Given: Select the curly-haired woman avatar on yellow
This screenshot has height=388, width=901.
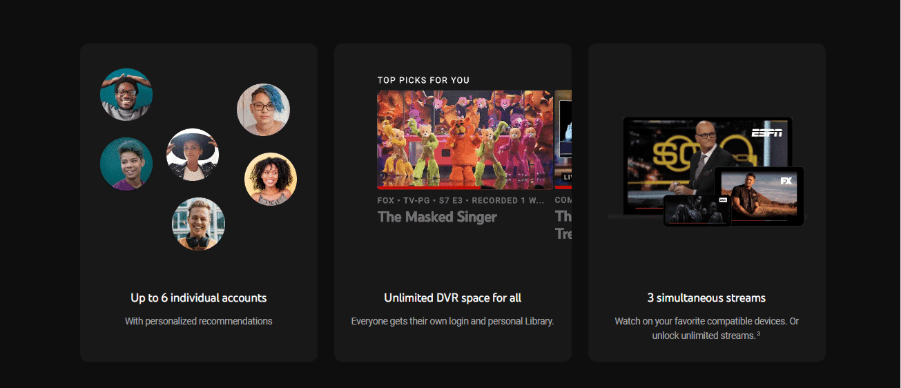Looking at the screenshot, I should click(271, 179).
